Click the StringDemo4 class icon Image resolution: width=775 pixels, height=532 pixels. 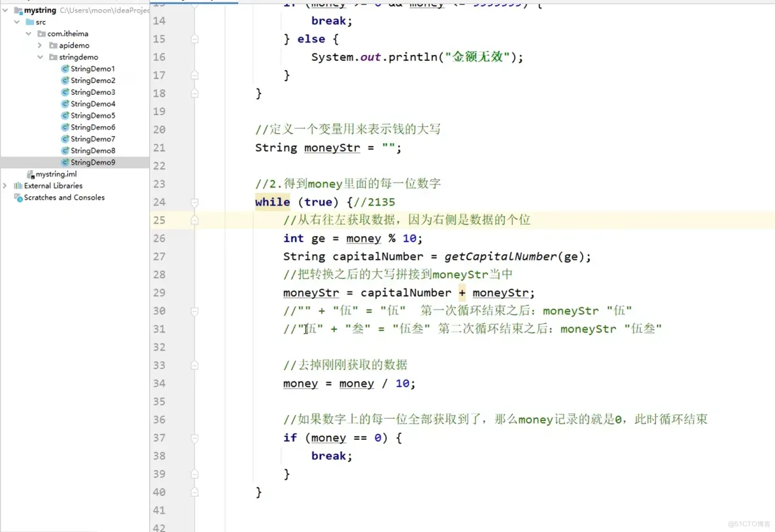pos(65,104)
